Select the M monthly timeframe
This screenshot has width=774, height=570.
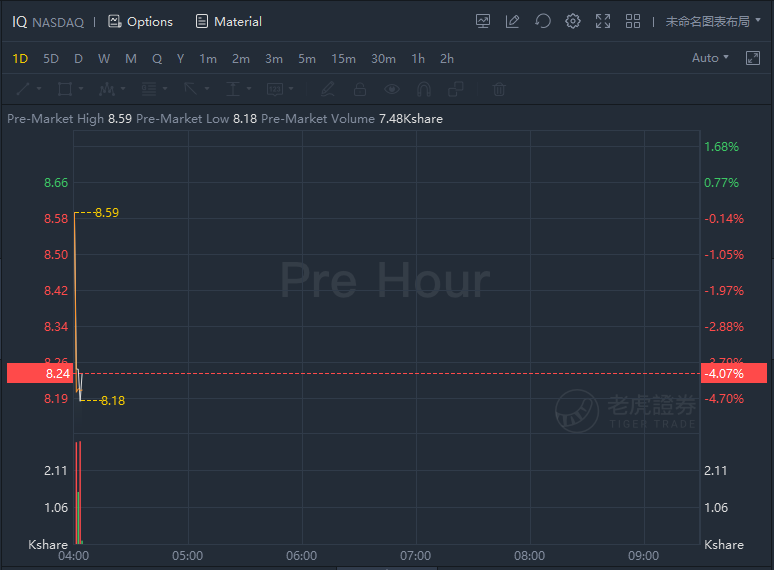[131, 59]
